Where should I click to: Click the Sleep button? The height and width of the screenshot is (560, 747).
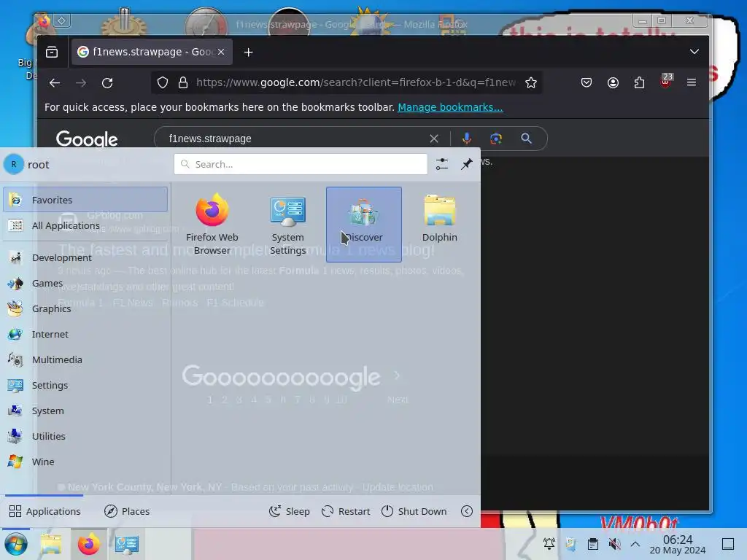pyautogui.click(x=289, y=511)
